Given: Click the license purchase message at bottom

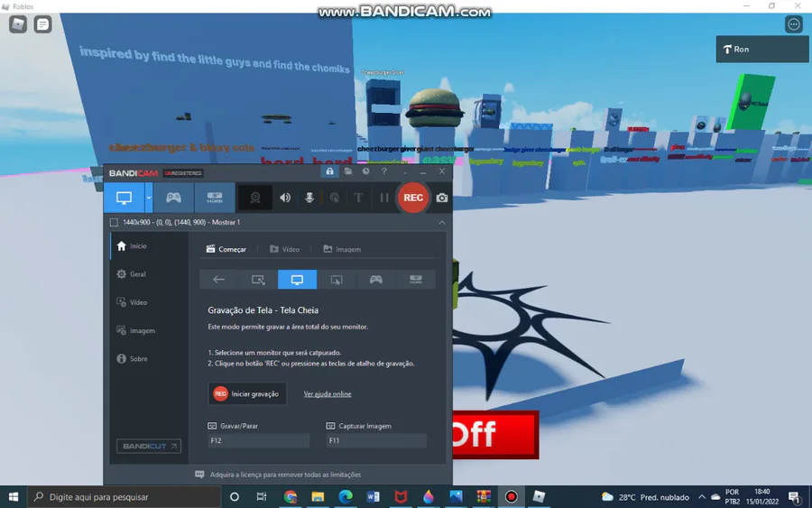Looking at the screenshot, I should 285,475.
